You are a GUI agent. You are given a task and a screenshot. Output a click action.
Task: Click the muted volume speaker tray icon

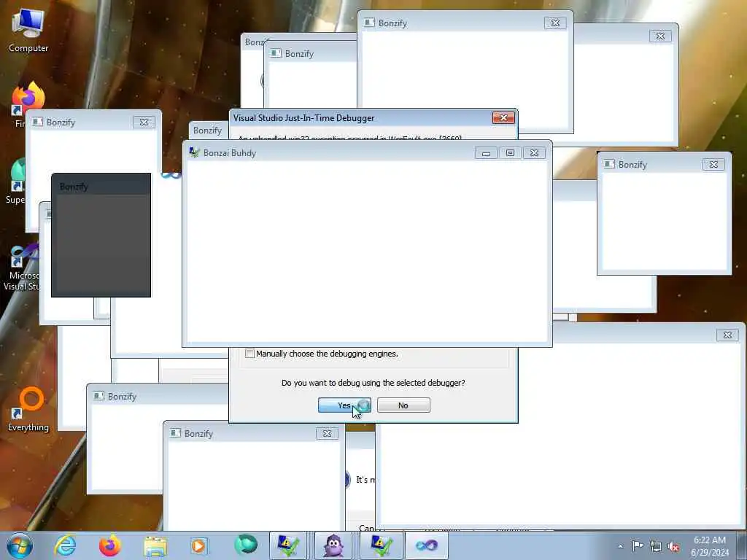673,547
